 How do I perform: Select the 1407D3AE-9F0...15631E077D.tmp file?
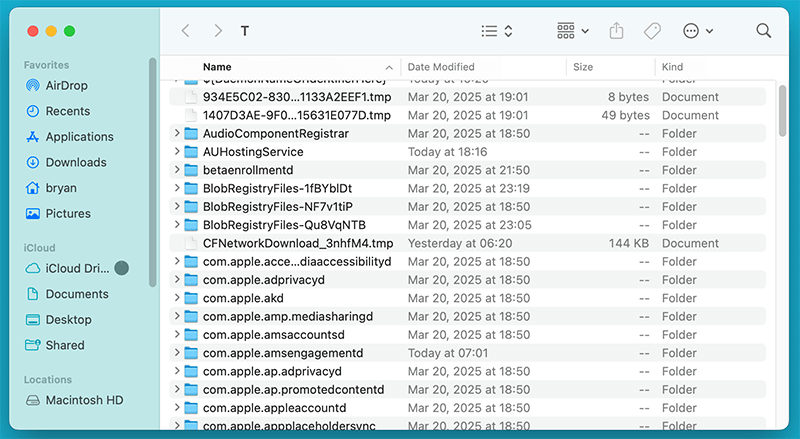(x=467, y=115)
